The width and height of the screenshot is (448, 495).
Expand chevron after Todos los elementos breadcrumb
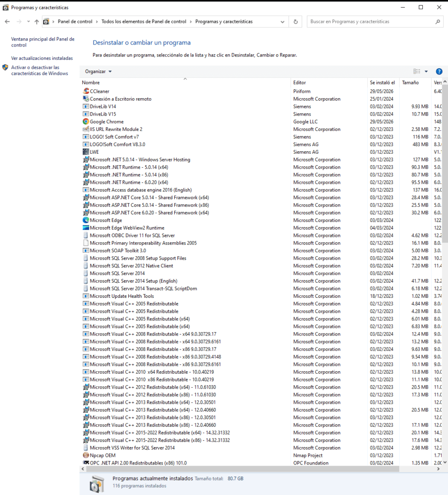click(191, 21)
